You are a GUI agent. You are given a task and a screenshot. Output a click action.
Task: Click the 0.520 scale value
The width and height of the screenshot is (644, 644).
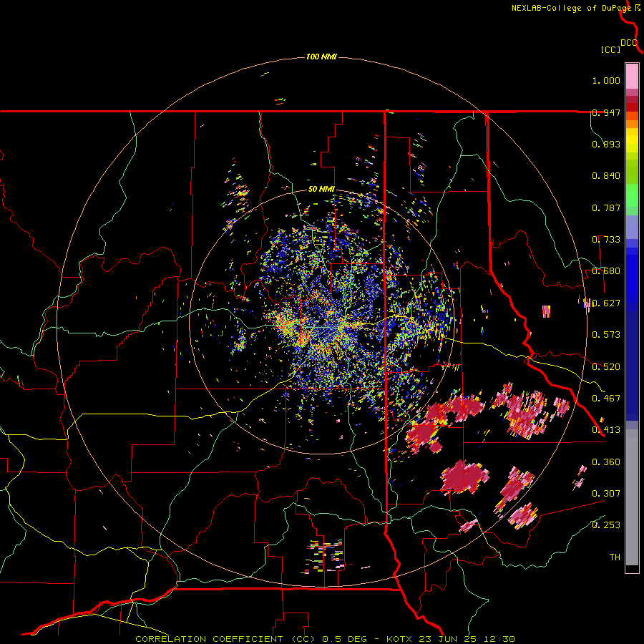click(606, 367)
